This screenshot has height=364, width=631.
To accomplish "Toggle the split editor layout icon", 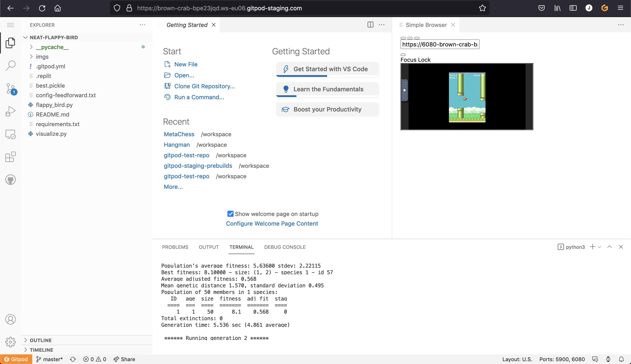I will (370, 25).
